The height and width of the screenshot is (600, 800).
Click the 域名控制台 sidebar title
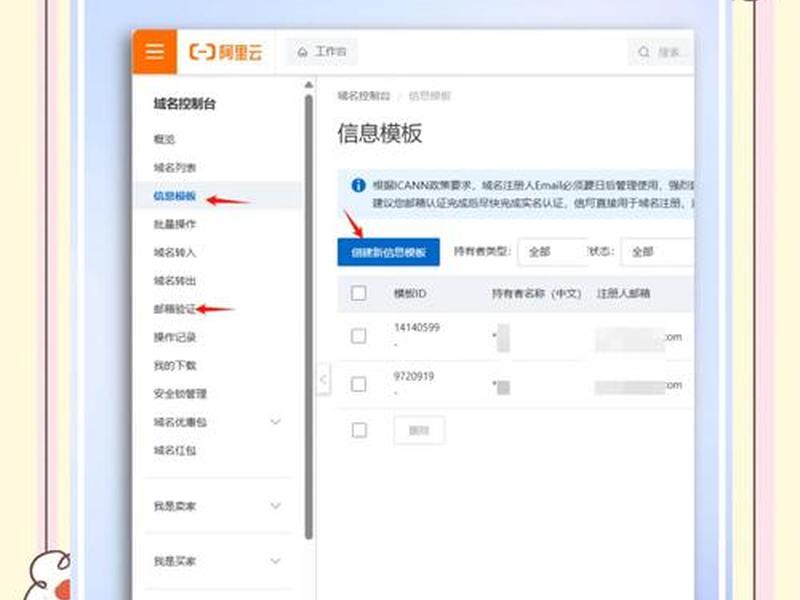185,104
